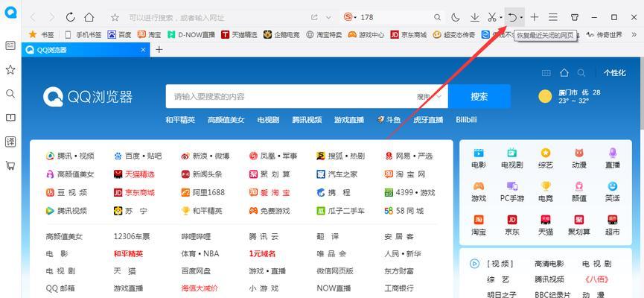Toggle night mode moon icon
Image resolution: width=644 pixels, height=298 pixels.
click(456, 17)
